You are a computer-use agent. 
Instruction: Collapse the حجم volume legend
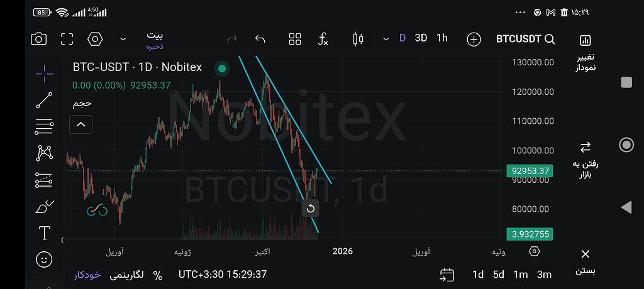81,124
